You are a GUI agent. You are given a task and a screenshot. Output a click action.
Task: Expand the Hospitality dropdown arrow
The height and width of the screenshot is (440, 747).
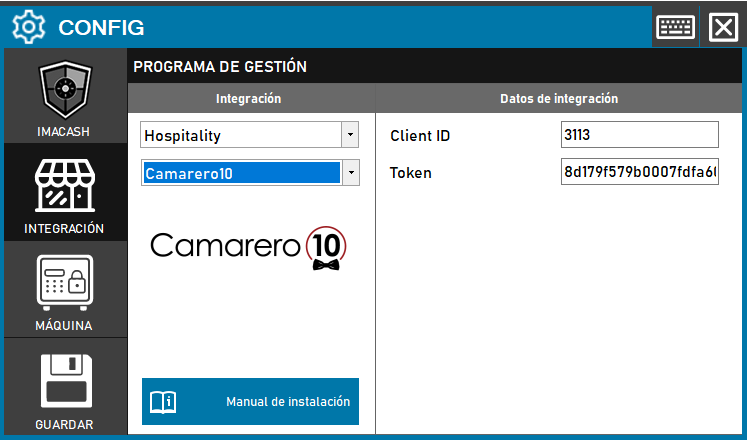pos(350,134)
